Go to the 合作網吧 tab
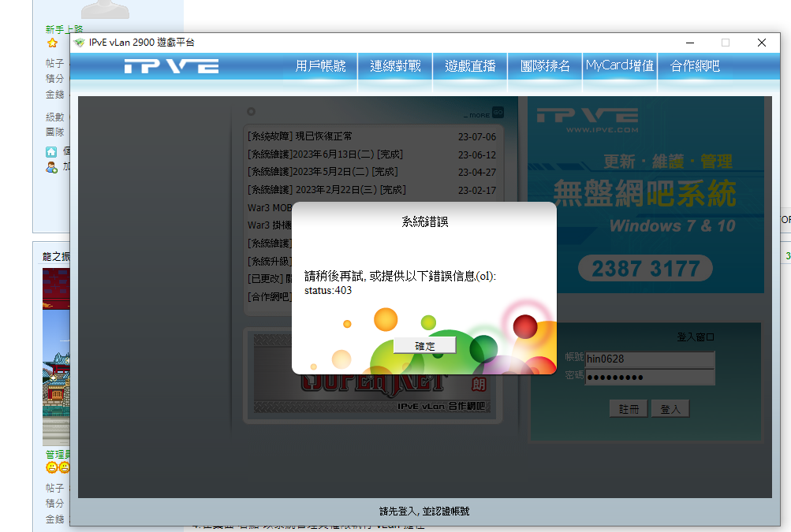 click(x=695, y=66)
